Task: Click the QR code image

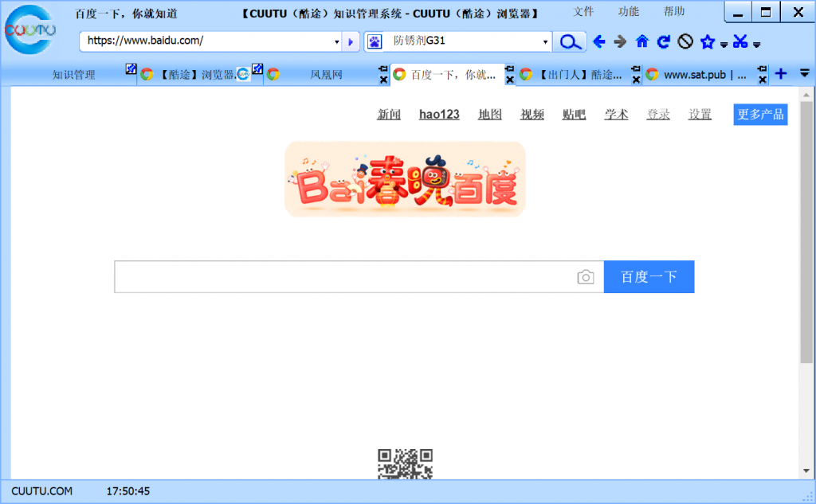Action: 405,464
